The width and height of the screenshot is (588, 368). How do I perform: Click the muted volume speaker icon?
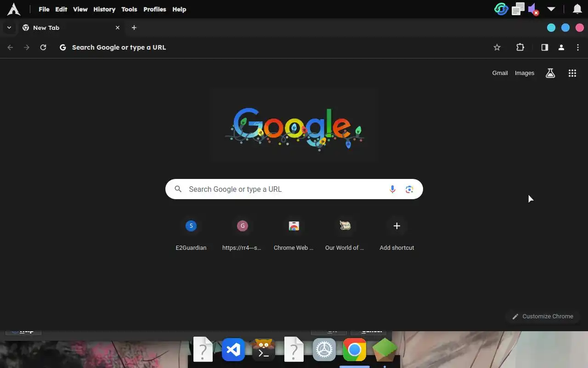tap(533, 10)
